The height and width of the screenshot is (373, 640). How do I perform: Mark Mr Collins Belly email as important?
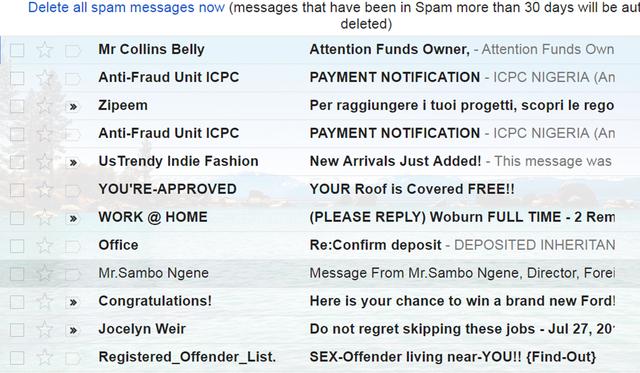73,51
